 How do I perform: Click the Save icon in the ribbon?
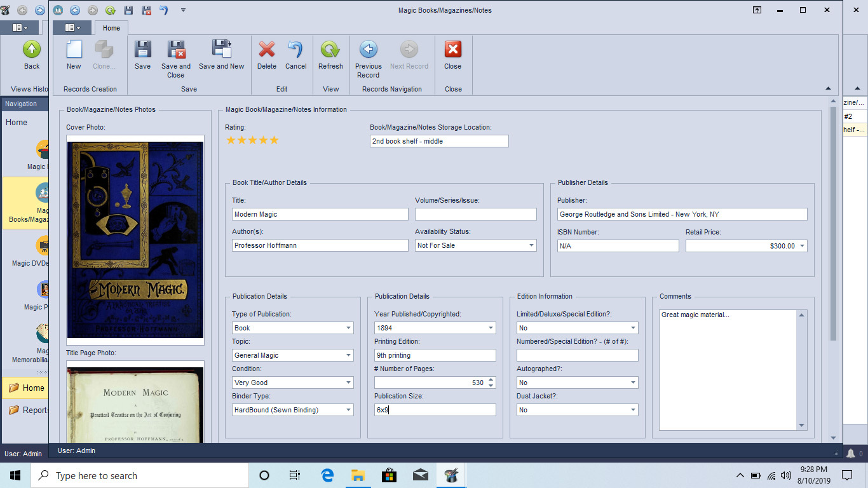[142, 50]
